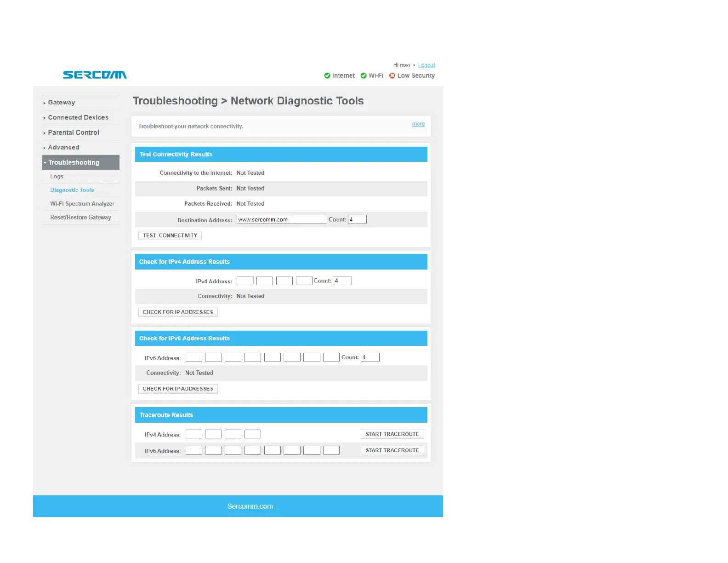Screen dimensions: 728x563
Task: Open Reset/Restore Gateway page
Action: pos(81,218)
